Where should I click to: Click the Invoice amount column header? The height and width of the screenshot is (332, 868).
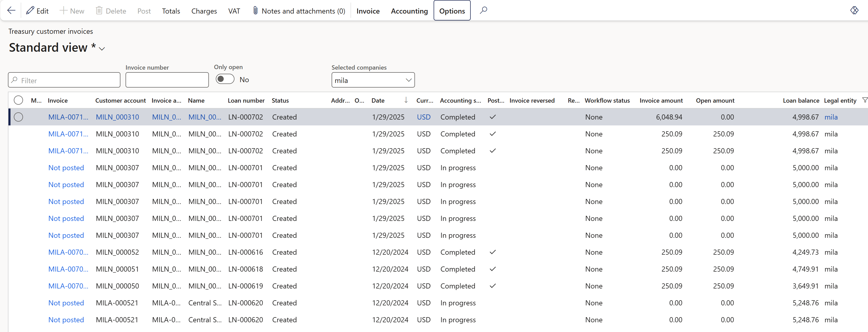[661, 101]
